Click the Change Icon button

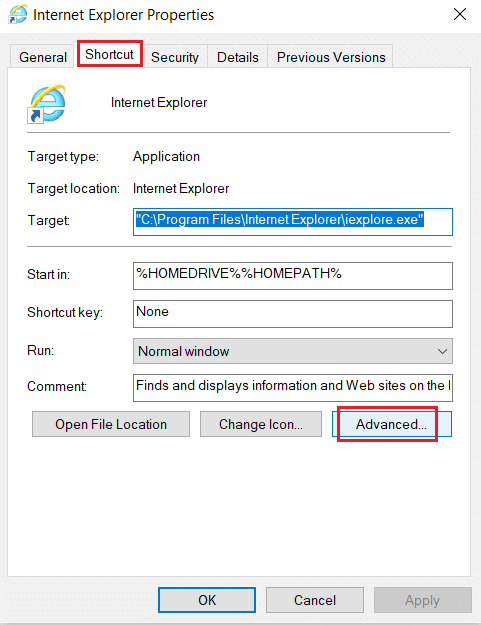pos(261,424)
